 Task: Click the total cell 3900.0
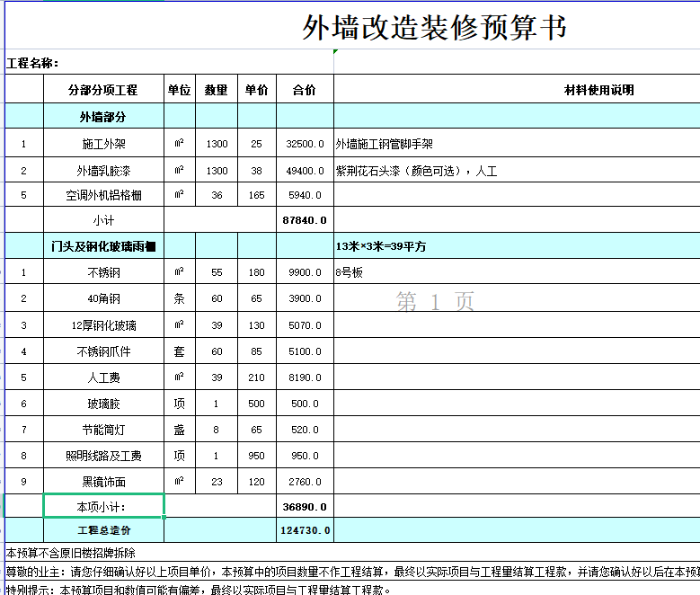(x=305, y=297)
